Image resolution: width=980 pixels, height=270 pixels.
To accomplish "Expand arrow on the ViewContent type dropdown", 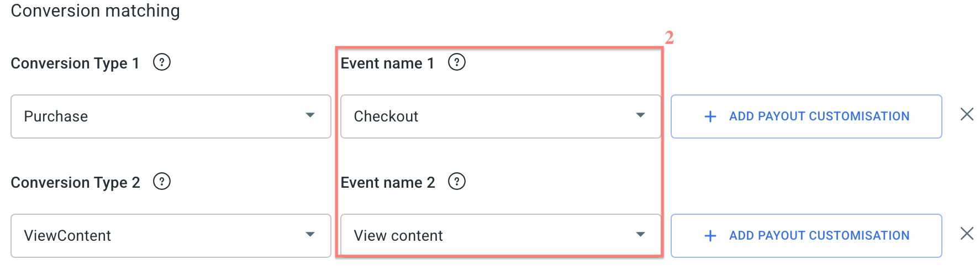I will point(310,235).
